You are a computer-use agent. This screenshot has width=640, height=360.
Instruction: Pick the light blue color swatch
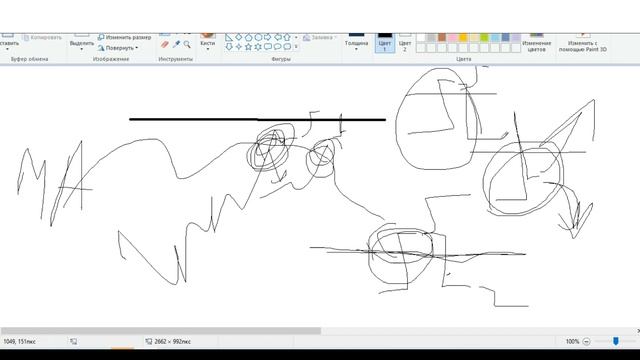click(x=495, y=38)
